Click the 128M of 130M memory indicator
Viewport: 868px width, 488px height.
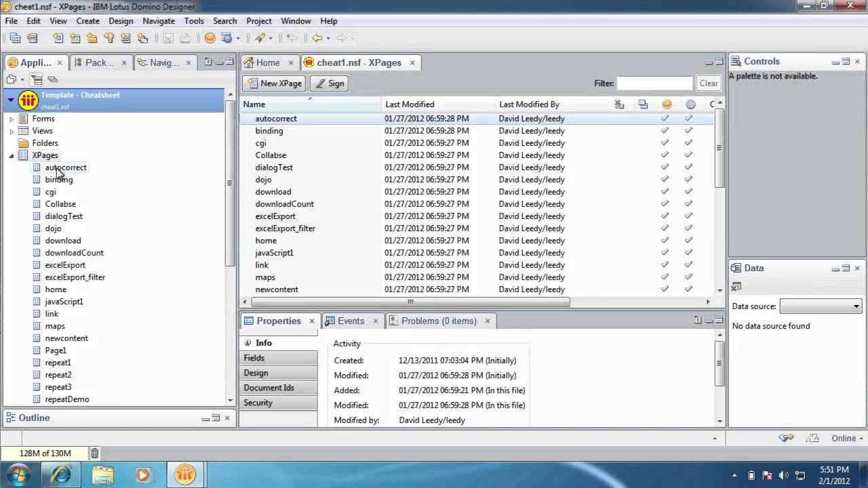tap(45, 453)
